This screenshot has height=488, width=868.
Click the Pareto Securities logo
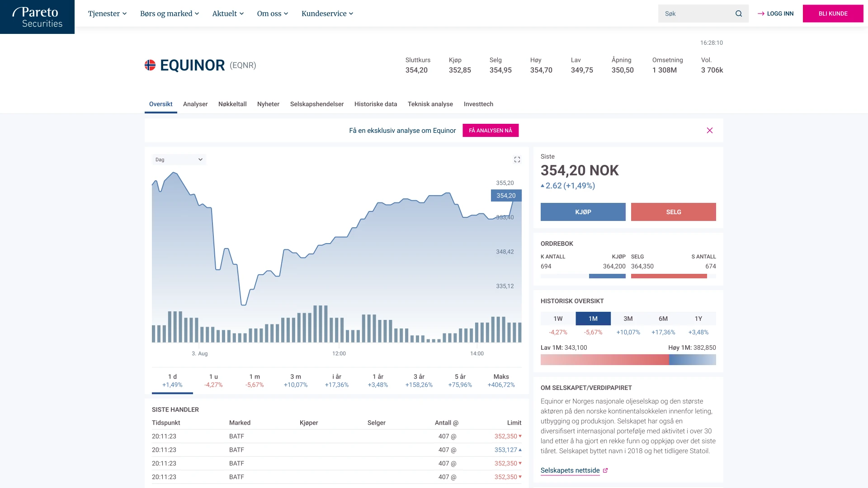point(37,17)
